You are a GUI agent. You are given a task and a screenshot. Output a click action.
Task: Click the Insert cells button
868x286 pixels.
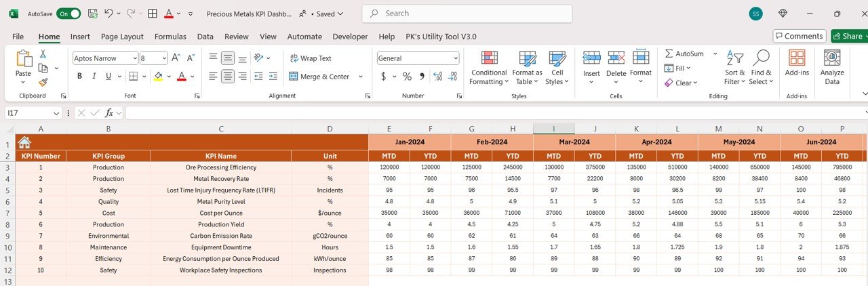pos(591,67)
